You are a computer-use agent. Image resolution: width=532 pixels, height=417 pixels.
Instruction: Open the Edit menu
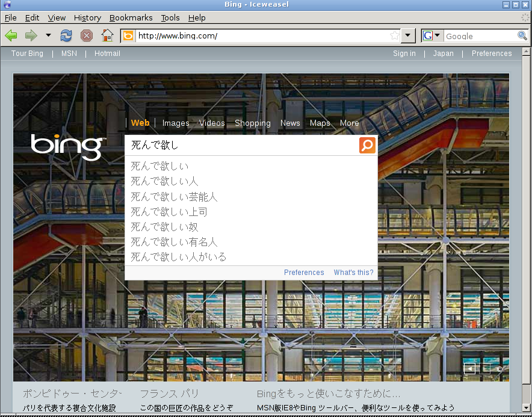pos(32,17)
